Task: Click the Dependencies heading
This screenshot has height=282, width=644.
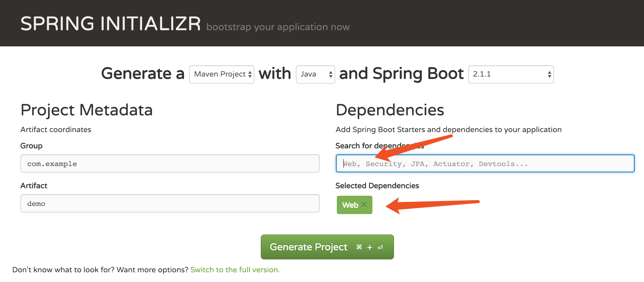Action: click(x=390, y=110)
